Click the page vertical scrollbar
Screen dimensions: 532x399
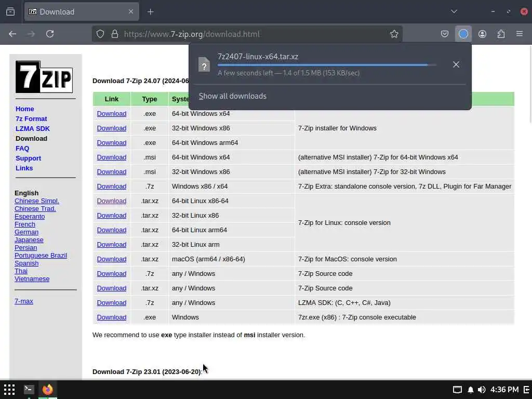click(x=530, y=85)
